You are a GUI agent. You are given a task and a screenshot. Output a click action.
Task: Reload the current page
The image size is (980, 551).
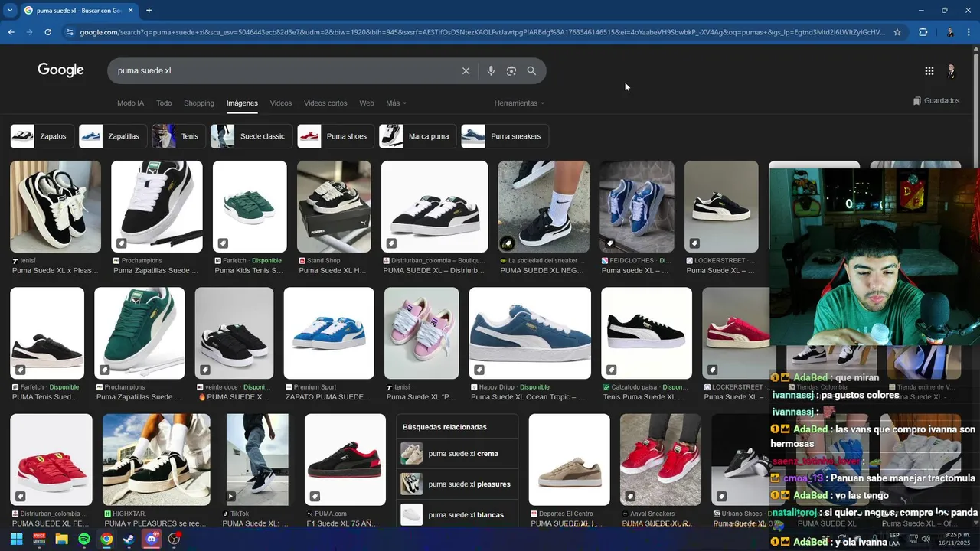pyautogui.click(x=47, y=32)
